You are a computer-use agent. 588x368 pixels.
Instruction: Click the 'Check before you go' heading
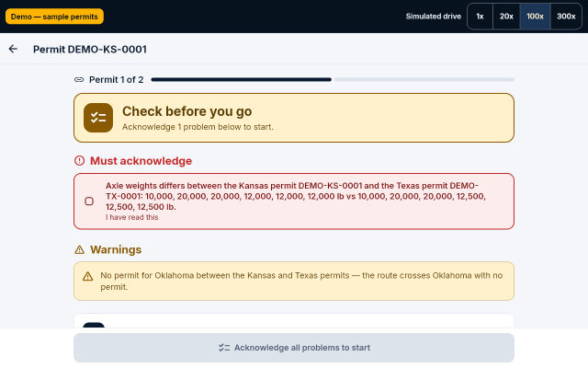click(187, 111)
